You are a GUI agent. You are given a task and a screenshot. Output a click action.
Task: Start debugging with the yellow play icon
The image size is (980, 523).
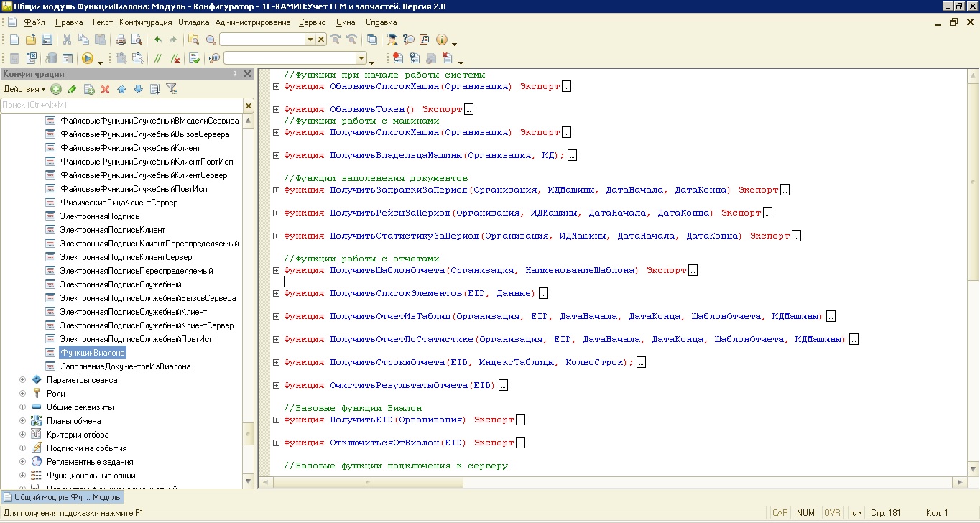pyautogui.click(x=88, y=58)
